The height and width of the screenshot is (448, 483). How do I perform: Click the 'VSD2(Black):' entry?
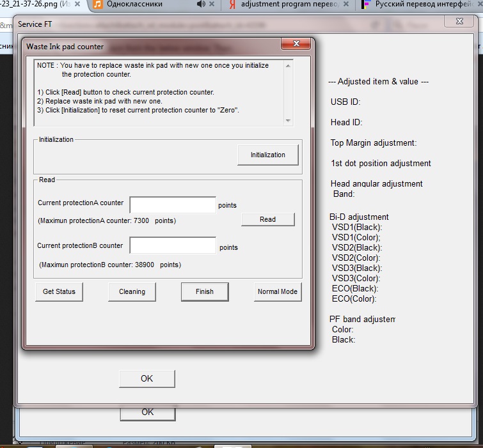[357, 248]
